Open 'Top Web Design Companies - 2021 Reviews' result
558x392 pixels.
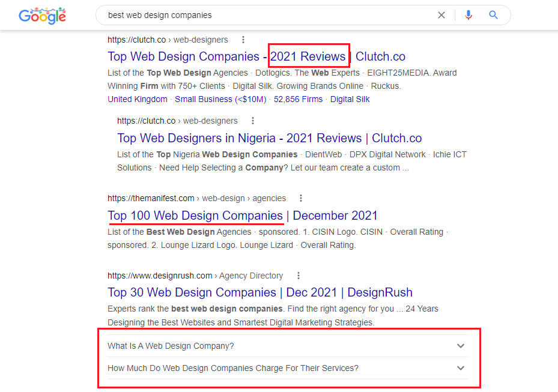(256, 56)
